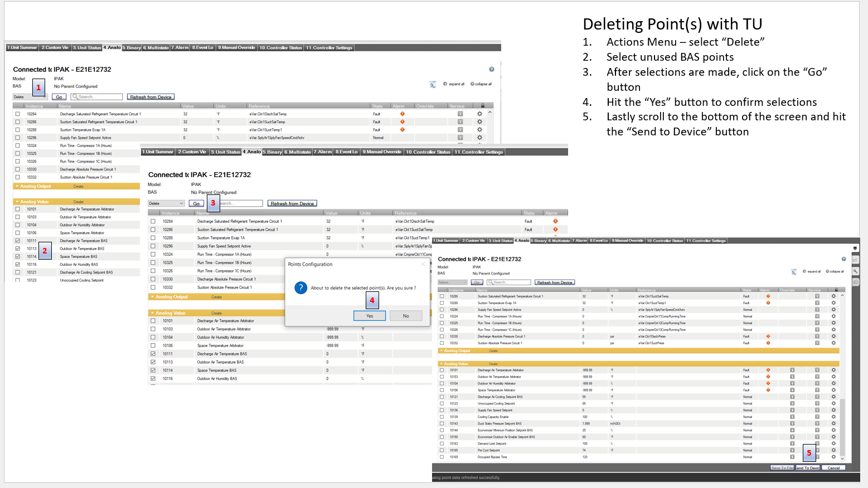Image resolution: width=868 pixels, height=488 pixels.
Task: Open the report icon in the right sidebar
Action: click(856, 281)
